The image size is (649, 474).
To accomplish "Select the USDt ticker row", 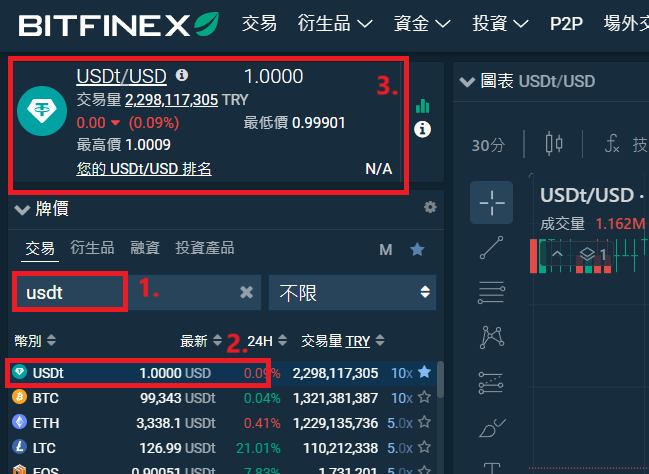I will [223, 373].
